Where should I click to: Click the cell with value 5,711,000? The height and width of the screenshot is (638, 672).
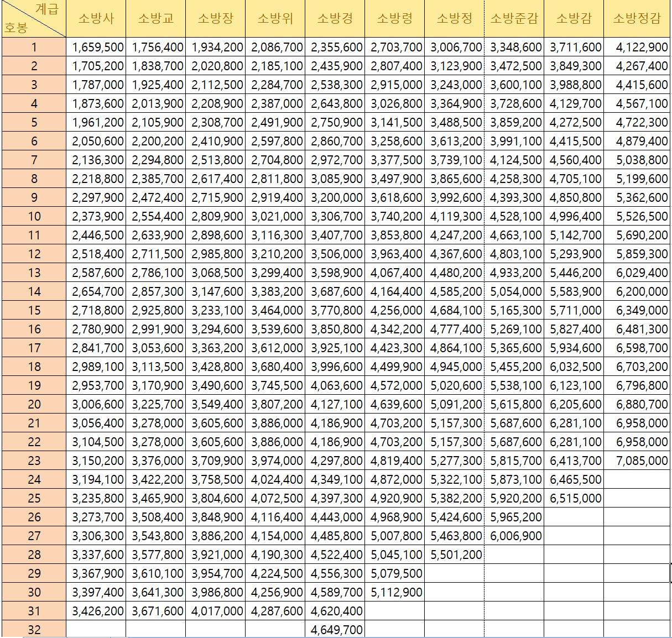point(574,310)
